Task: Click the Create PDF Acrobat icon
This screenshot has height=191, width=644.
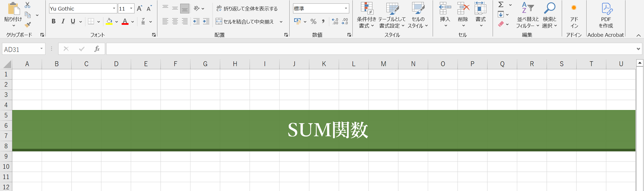Action: tap(606, 15)
